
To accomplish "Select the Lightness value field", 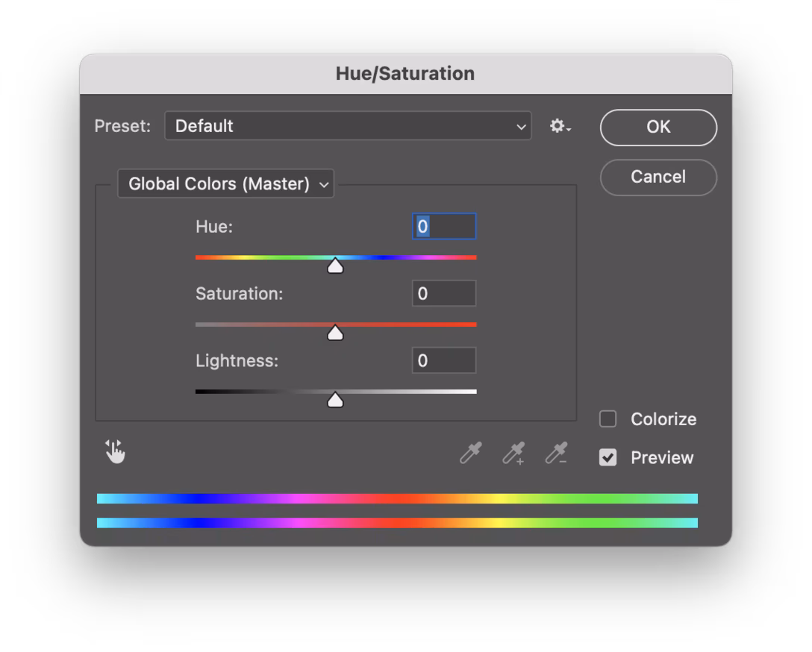I will point(444,360).
